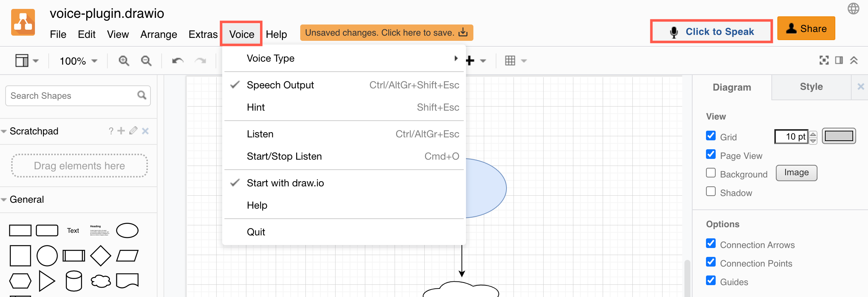Choose Listen from the Voice menu
Screen dimensions: 868x297
[344, 134]
